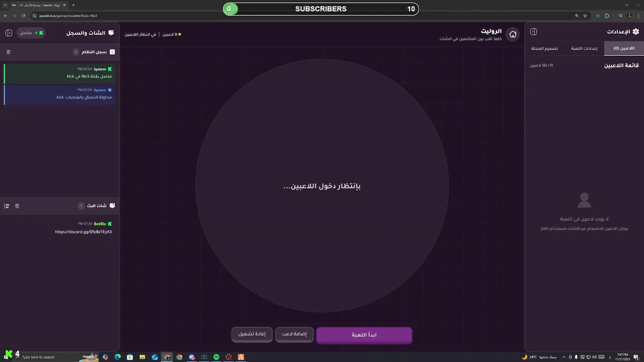Viewport: 644px width, 362px height.
Task: Close the Jawlah browser tab
Action: pyautogui.click(x=64, y=5)
